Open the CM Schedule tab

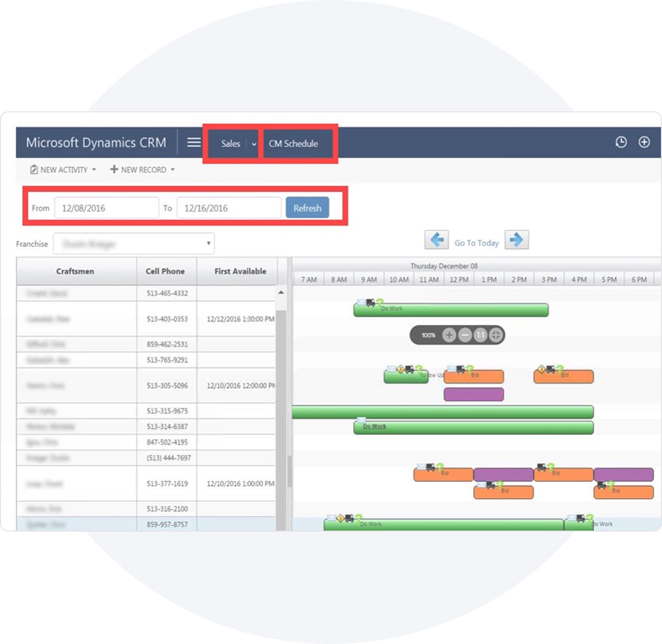coord(293,144)
